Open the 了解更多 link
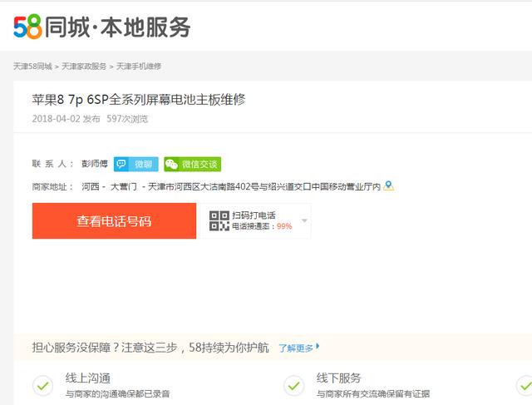 pos(299,348)
